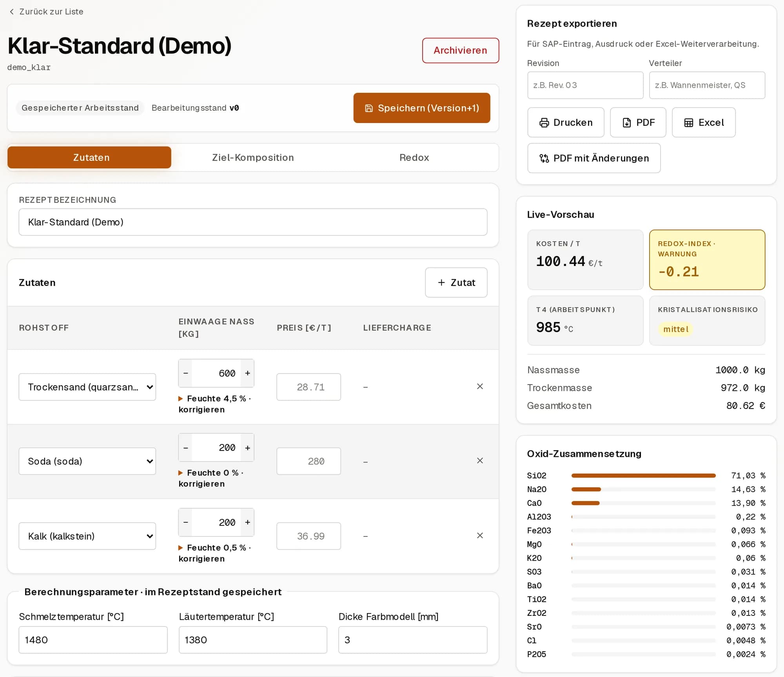Open the Soda raw material dropdown
The width and height of the screenshot is (784, 677).
(87, 461)
